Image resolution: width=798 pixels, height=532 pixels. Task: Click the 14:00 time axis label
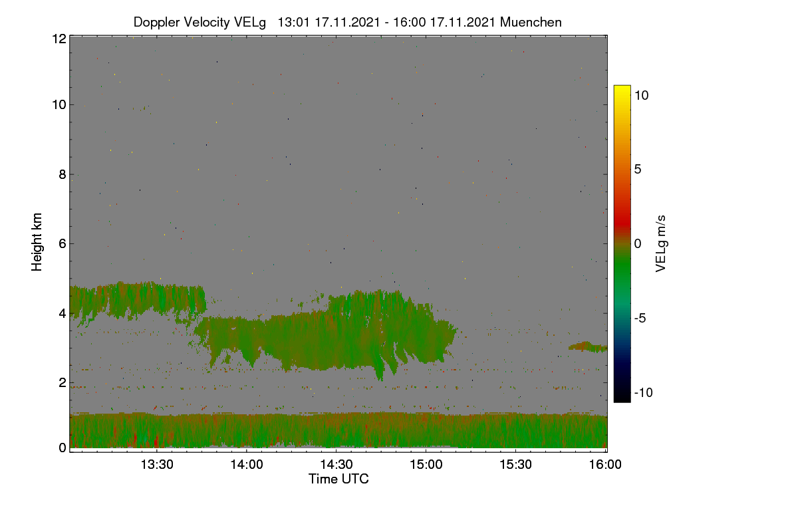[246, 465]
